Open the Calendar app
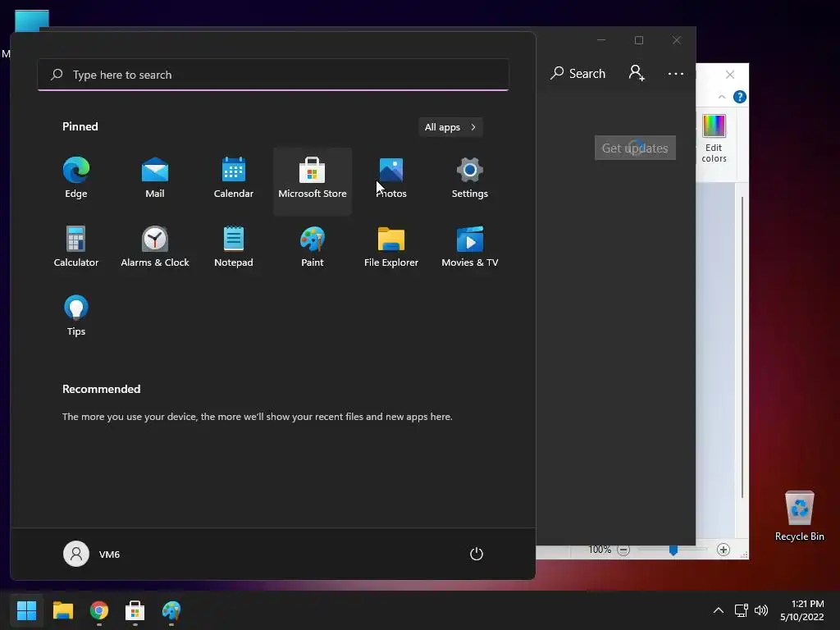 (234, 178)
